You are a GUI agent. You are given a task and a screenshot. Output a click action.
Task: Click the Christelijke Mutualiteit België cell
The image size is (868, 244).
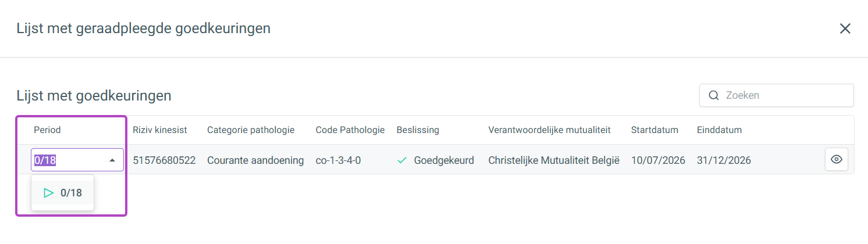pyautogui.click(x=554, y=160)
